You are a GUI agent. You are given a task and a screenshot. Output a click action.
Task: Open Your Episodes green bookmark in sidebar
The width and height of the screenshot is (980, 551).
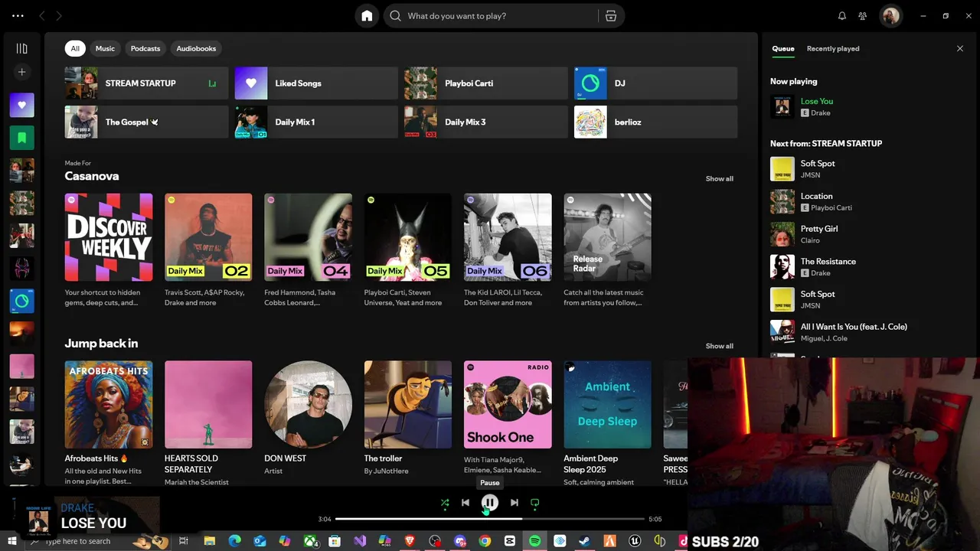point(21,138)
